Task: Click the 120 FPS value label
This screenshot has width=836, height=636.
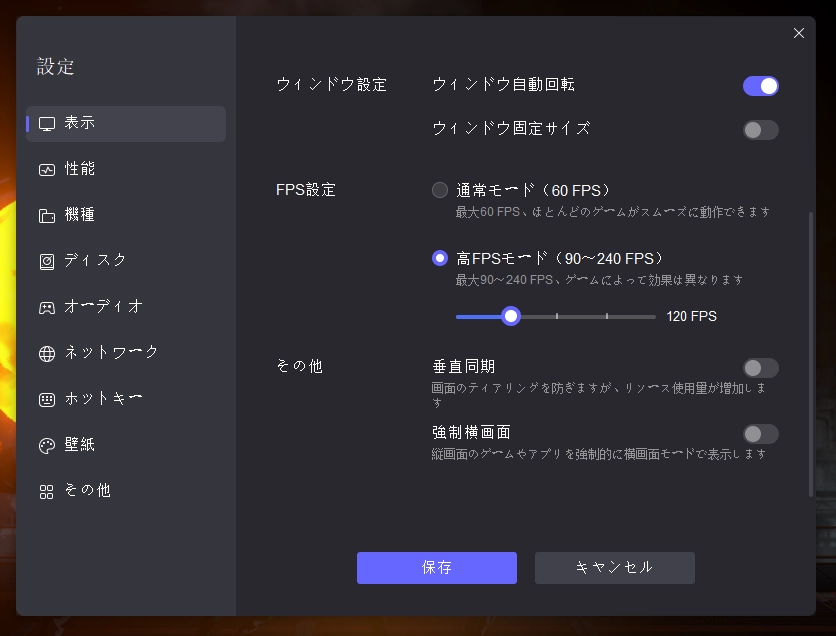Action: click(x=692, y=316)
